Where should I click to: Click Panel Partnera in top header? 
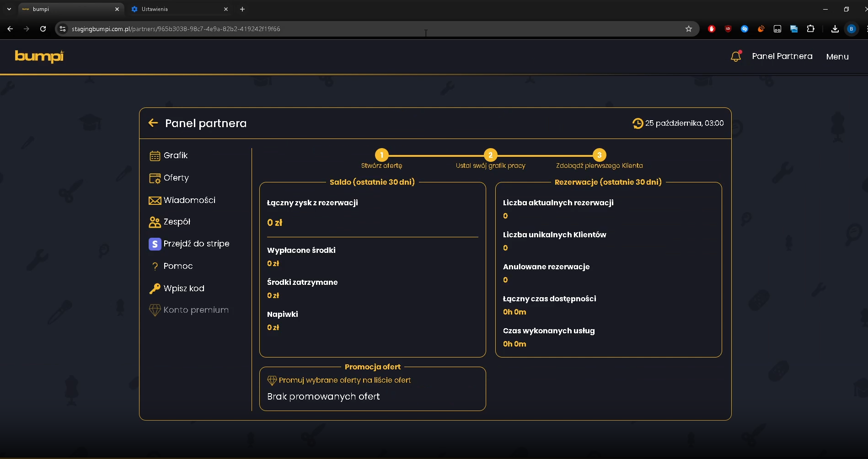tap(782, 56)
